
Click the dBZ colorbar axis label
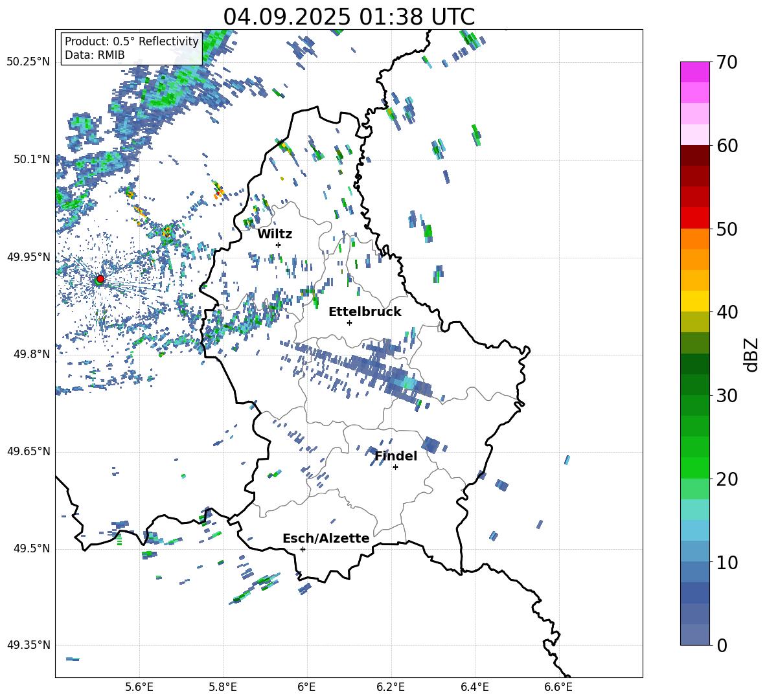(x=752, y=354)
